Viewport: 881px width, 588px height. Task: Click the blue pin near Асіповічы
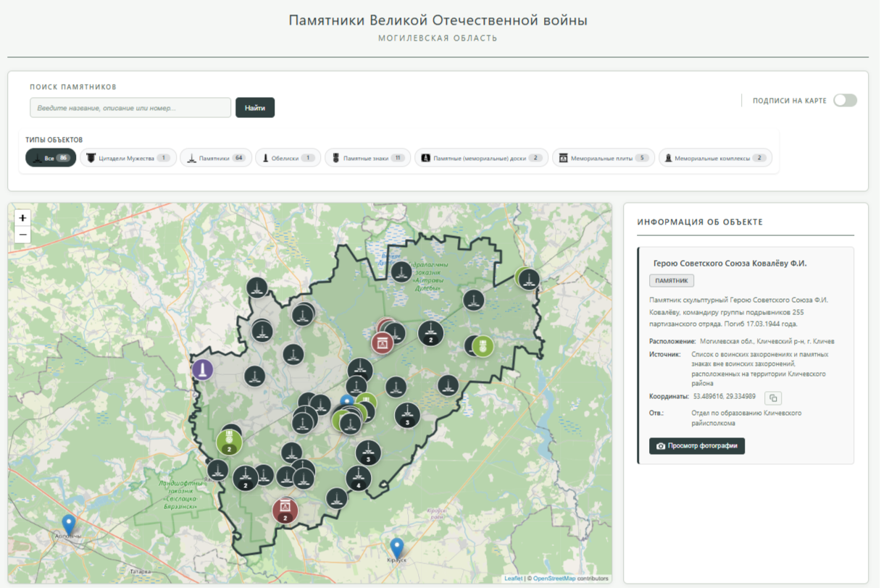coord(69,524)
